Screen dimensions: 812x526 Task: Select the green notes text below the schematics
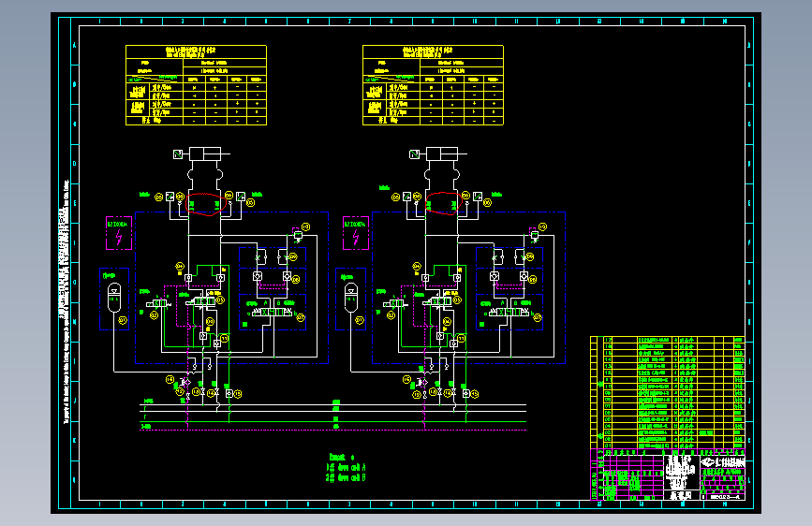347,467
